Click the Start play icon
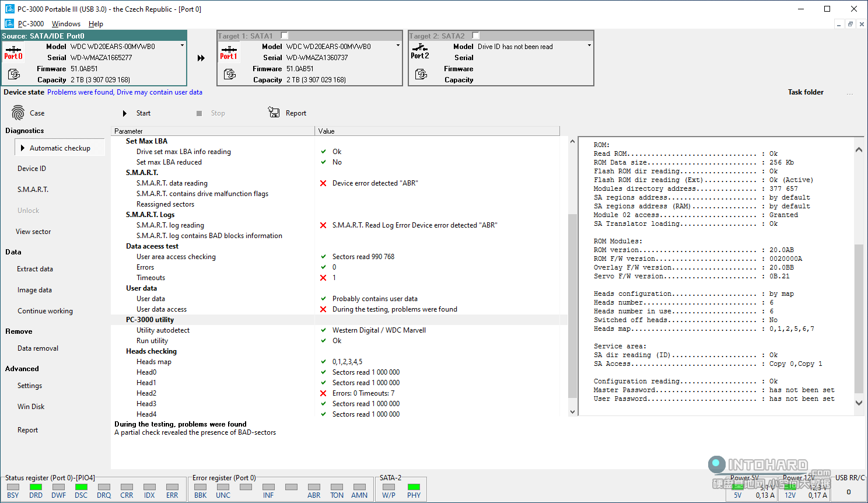The height and width of the screenshot is (503, 868). click(x=125, y=113)
